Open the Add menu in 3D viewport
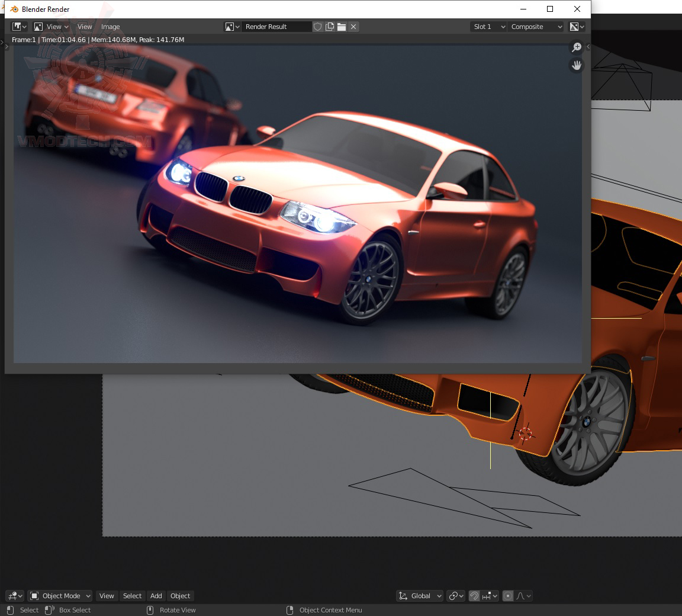 156,596
